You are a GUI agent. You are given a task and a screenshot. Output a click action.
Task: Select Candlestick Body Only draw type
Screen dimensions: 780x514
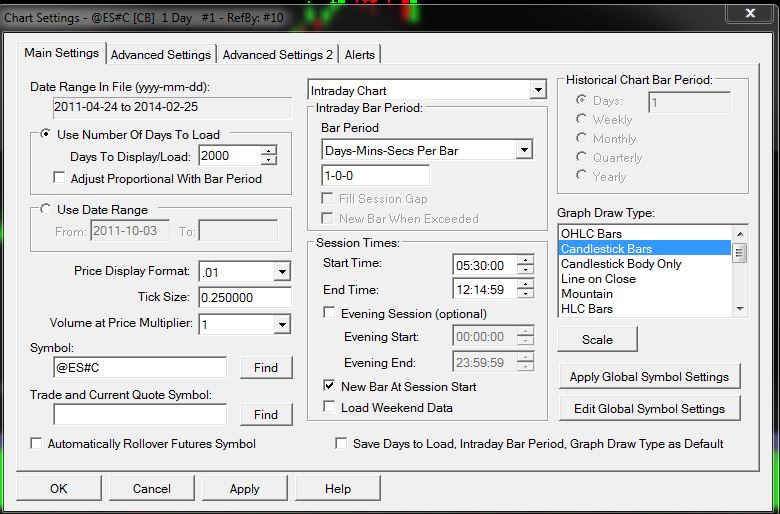point(645,263)
